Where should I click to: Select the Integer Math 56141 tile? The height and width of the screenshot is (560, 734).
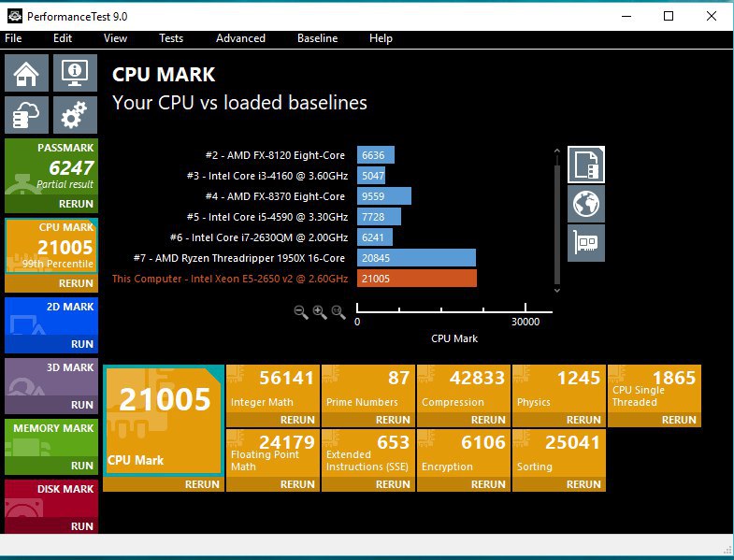tap(273, 389)
